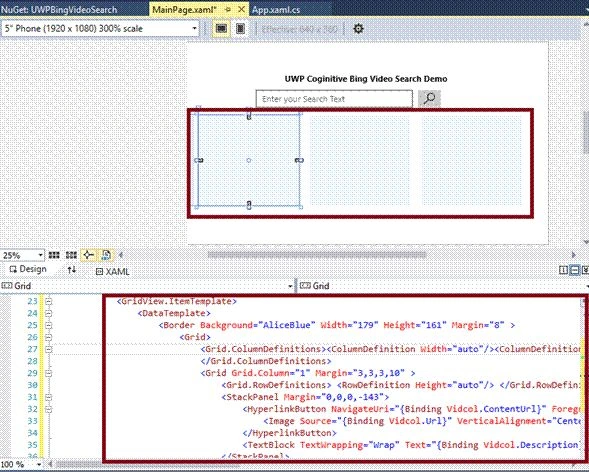Click the search magnifier button in designer
589x472 pixels.
point(429,98)
